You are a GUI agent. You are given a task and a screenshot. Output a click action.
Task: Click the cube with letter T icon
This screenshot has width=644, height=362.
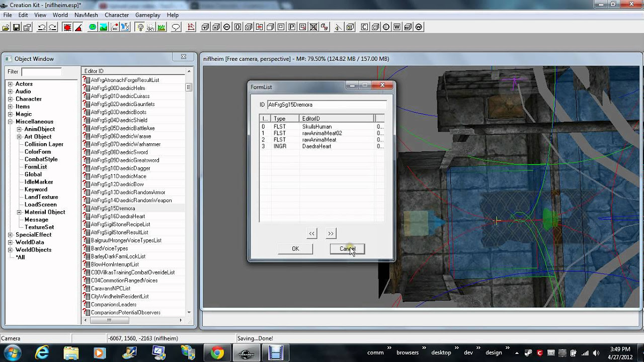[205, 27]
